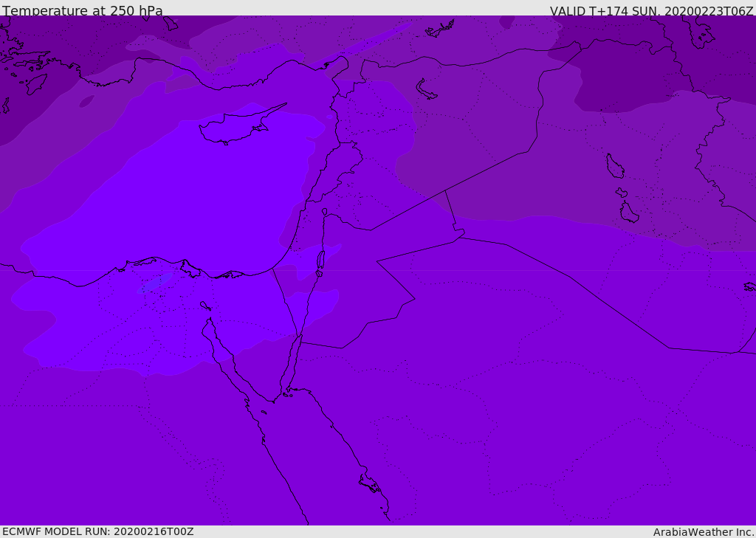This screenshot has width=756, height=538.
Task: Click the Suez Canal area
Action: point(205,310)
